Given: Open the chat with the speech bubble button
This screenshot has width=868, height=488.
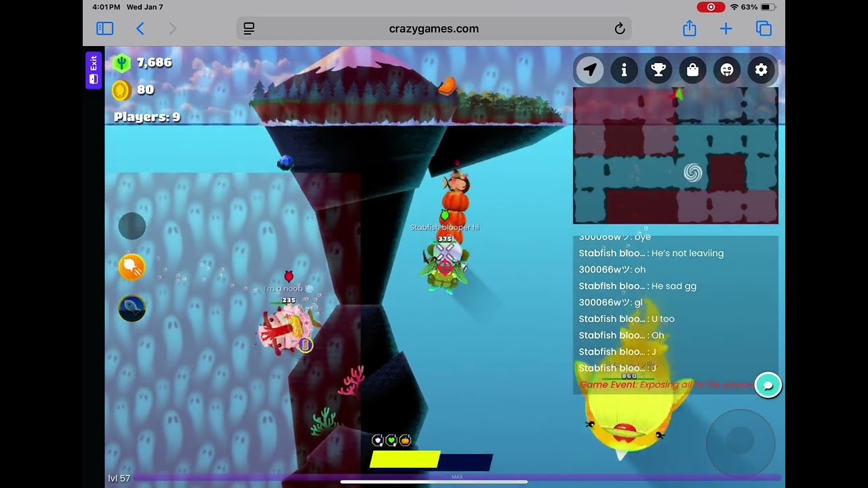Looking at the screenshot, I should pos(768,385).
